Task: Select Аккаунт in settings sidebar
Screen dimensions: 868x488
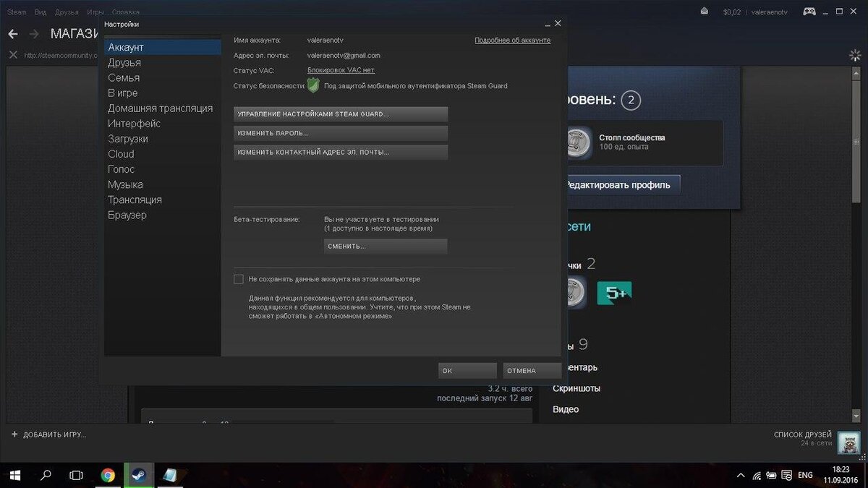Action: coord(163,47)
